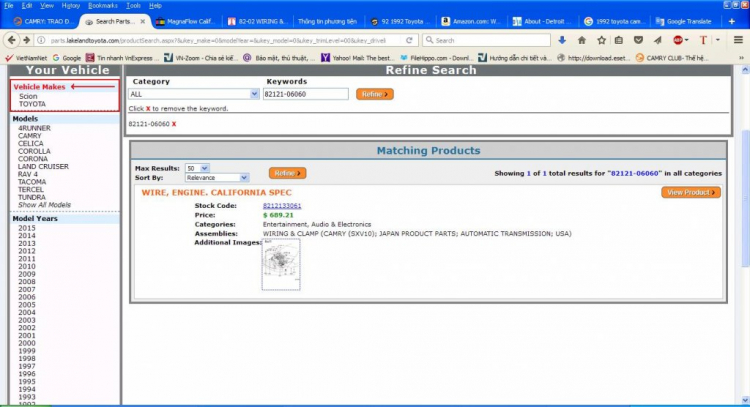Viewport: 750px width, 407px height.
Task: Open stock code 8212133061 link
Action: click(x=282, y=206)
